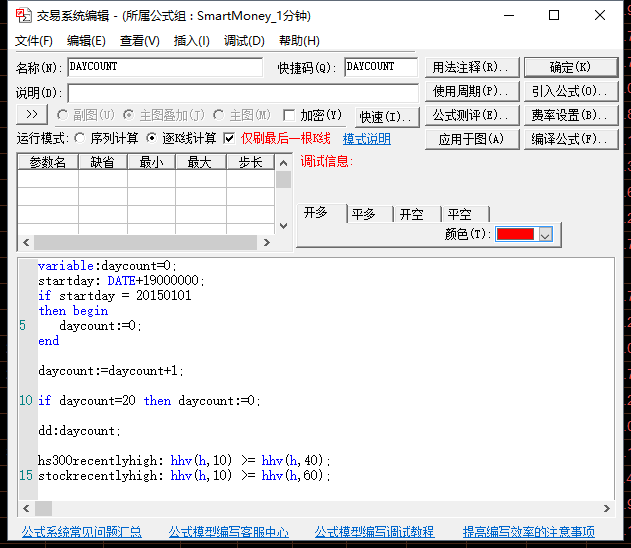Switch to the 开多 tab
This screenshot has height=548, width=631.
[322, 213]
